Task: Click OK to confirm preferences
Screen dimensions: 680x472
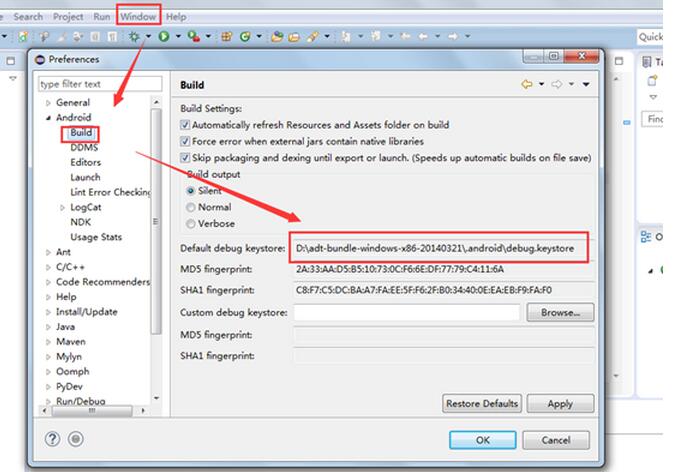Action: pos(483,440)
